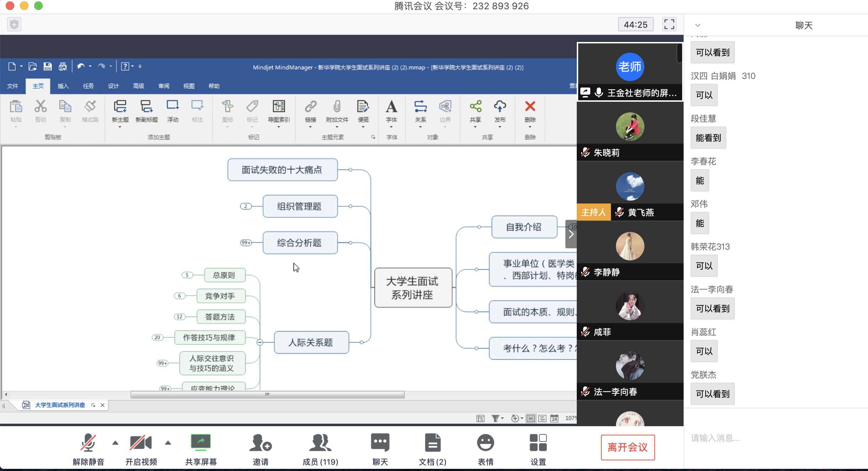Expand participant strip with right arrow handle
The height and width of the screenshot is (471, 868).
click(x=571, y=234)
